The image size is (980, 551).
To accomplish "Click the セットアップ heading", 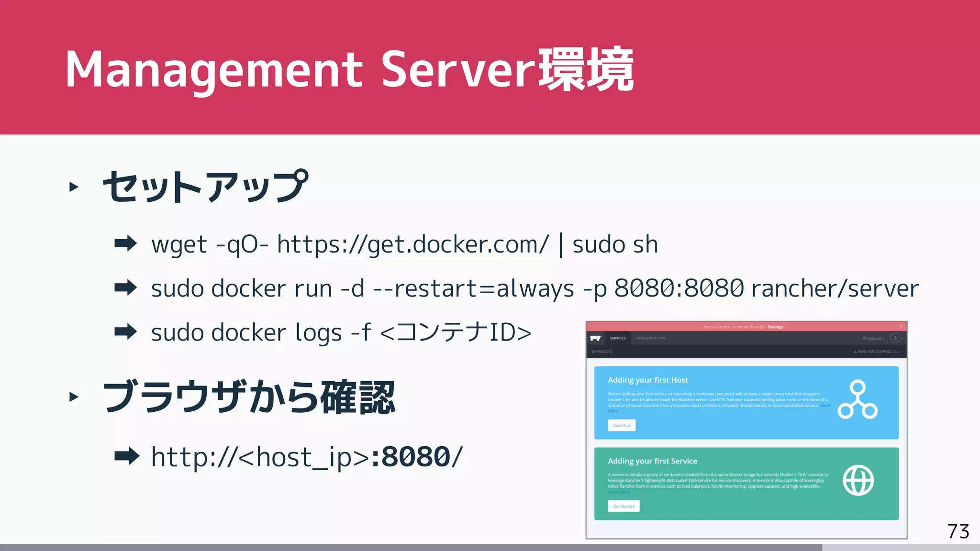I will [x=206, y=187].
